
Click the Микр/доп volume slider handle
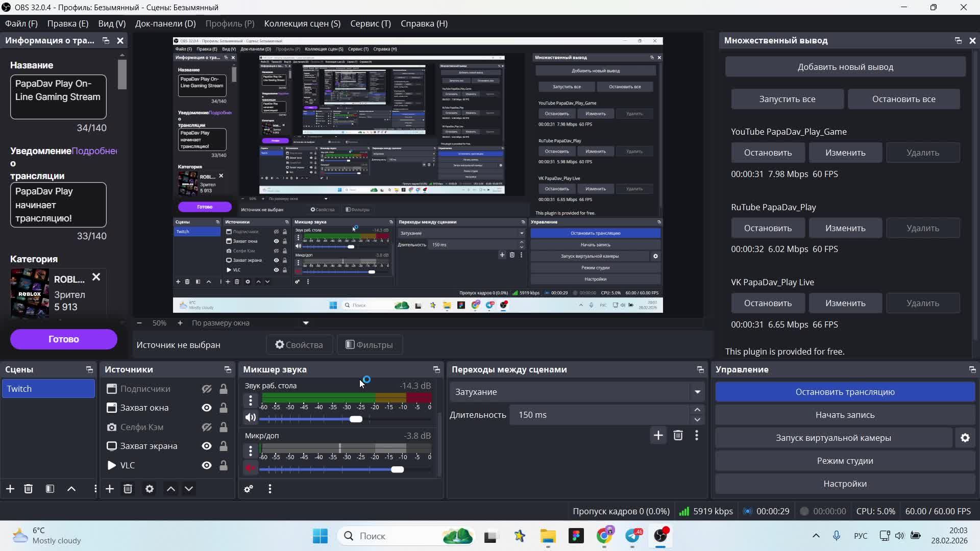397,469
